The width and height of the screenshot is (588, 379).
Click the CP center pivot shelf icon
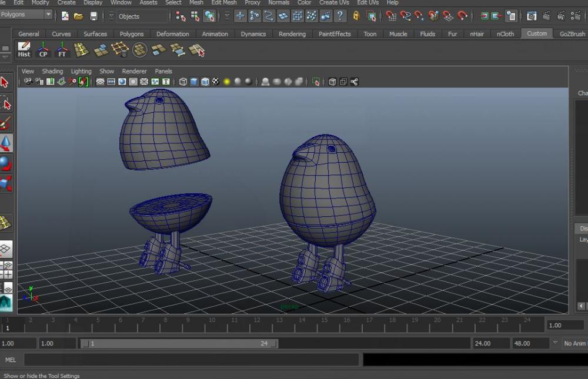pos(43,50)
